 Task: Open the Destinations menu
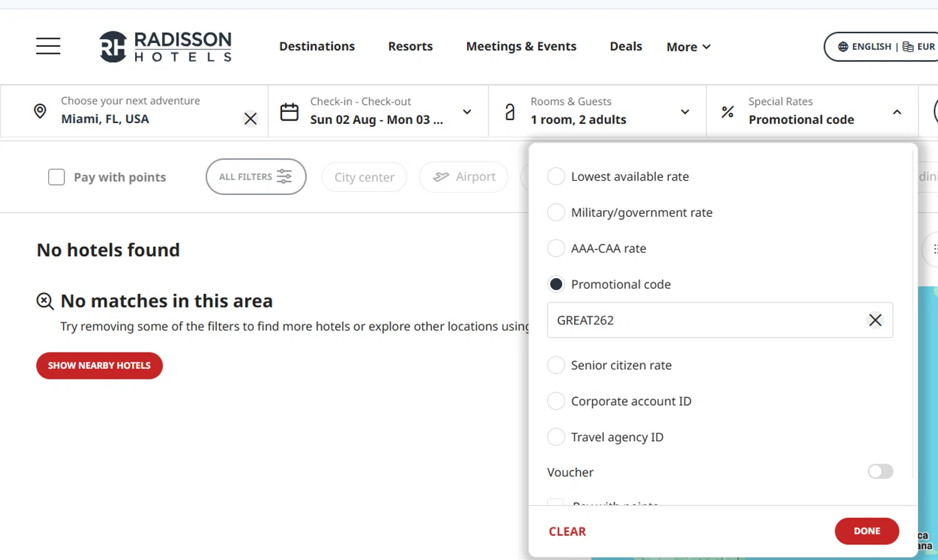click(x=317, y=46)
